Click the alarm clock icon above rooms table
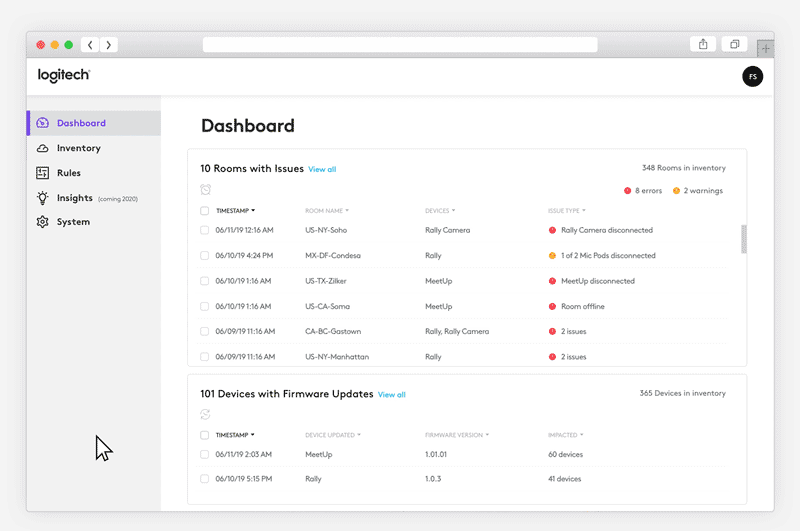Screen dimensions: 800x531 205,190
